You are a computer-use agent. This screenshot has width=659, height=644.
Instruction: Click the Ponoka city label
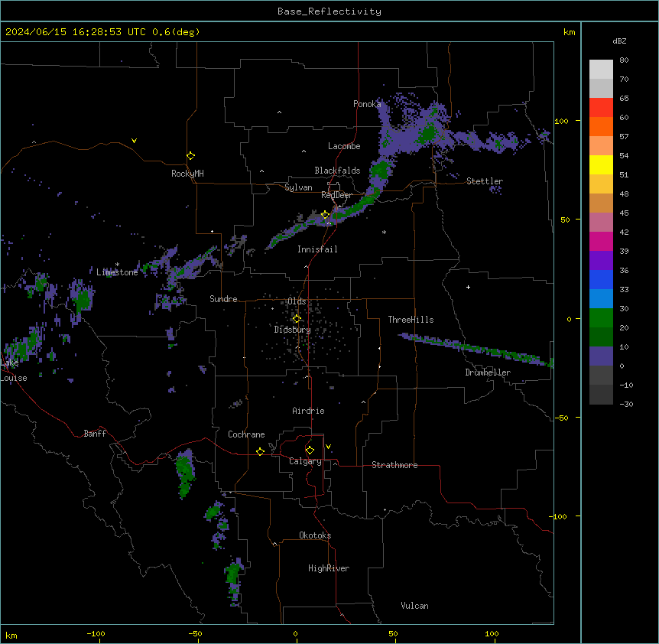coord(367,104)
